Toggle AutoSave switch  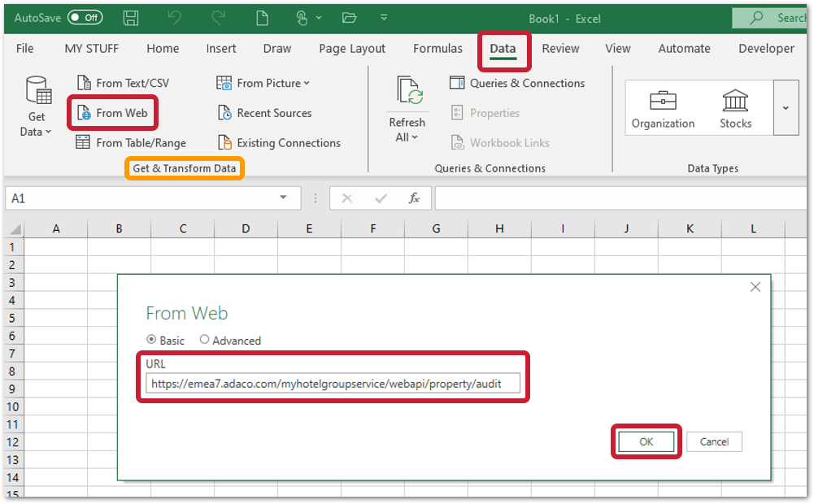85,18
